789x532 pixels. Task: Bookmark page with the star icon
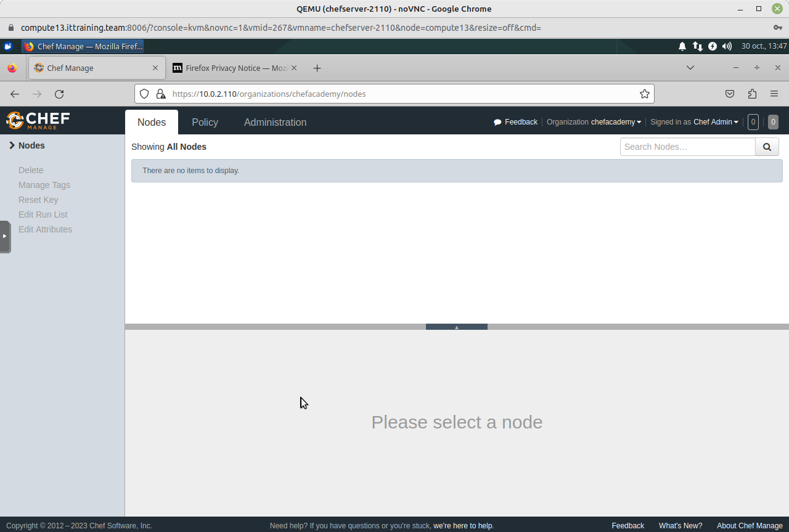tap(644, 94)
